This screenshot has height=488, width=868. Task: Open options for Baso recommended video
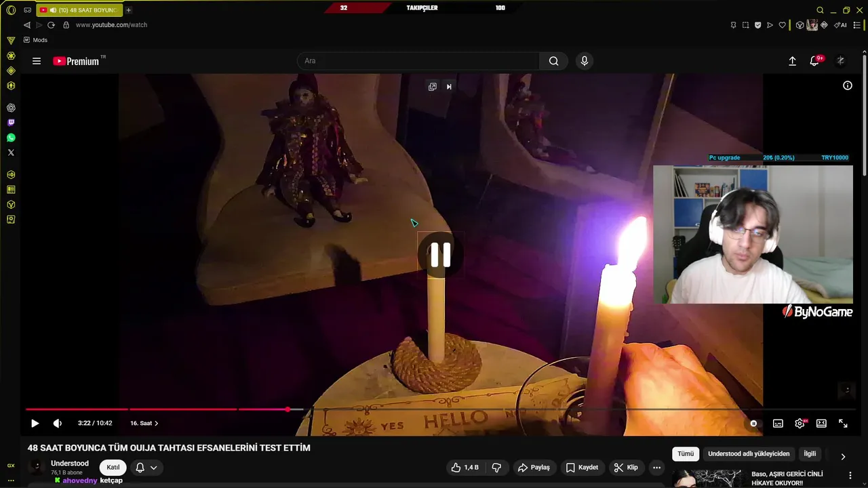click(x=850, y=475)
